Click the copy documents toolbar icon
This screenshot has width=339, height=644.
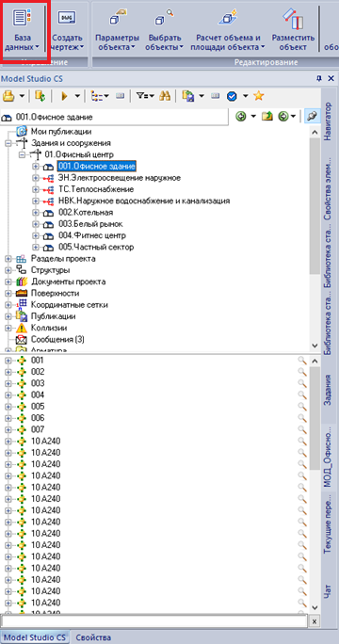pos(187,96)
